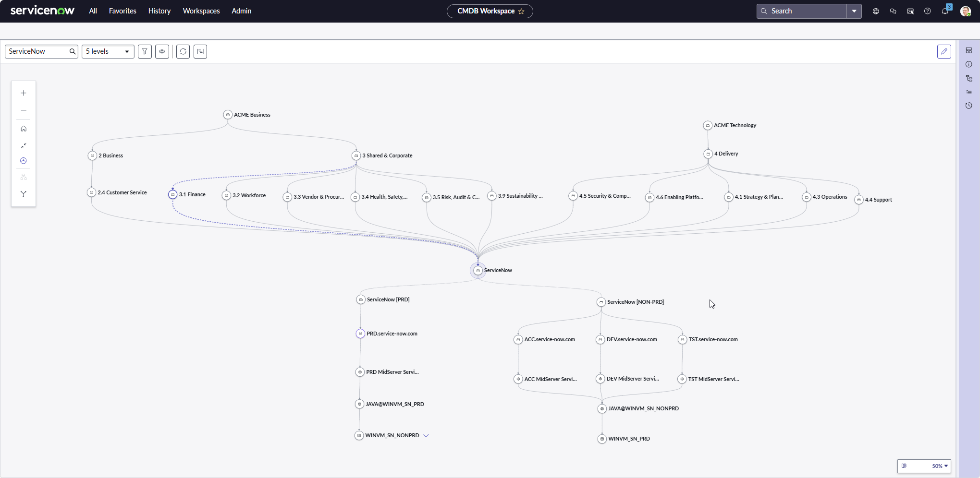980x478 pixels.
Task: Expand the search options dropdown arrow
Action: [854, 11]
